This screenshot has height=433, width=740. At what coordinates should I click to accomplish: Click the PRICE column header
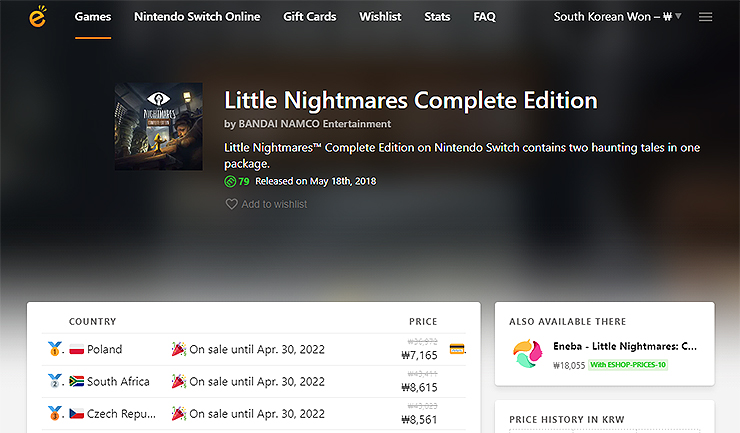pyautogui.click(x=423, y=322)
